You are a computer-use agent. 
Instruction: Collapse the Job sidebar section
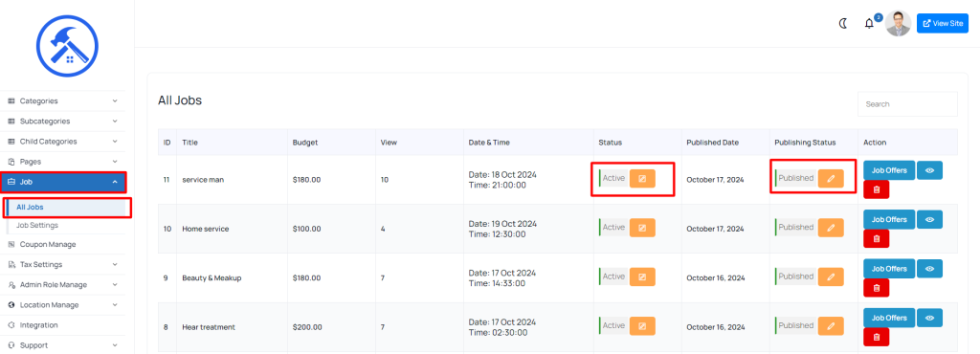[62, 183]
